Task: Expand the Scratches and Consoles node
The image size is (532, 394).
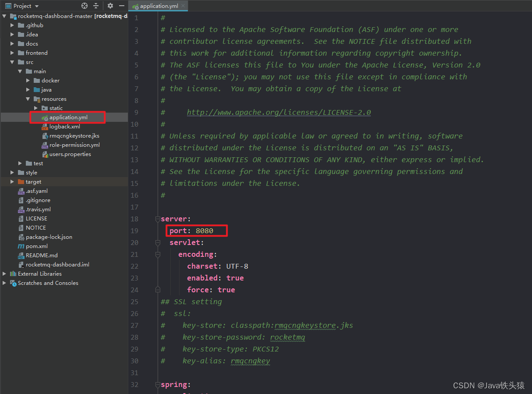Action: pos(4,283)
